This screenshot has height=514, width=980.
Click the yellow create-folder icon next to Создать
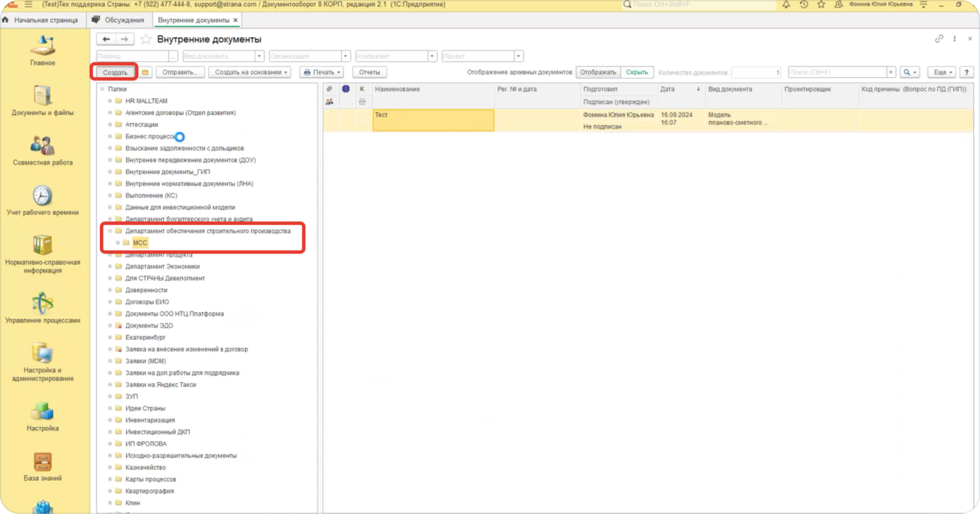coord(145,72)
